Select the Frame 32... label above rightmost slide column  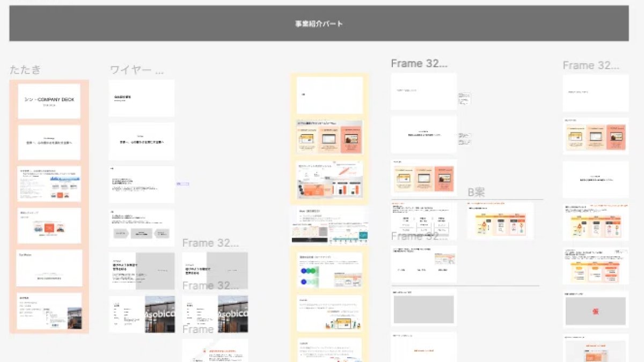591,65
